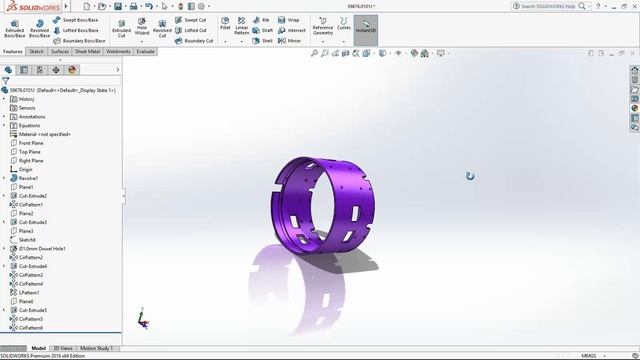Image resolution: width=640 pixels, height=360 pixels.
Task: Switch to the Evaluate tab
Action: point(145,51)
